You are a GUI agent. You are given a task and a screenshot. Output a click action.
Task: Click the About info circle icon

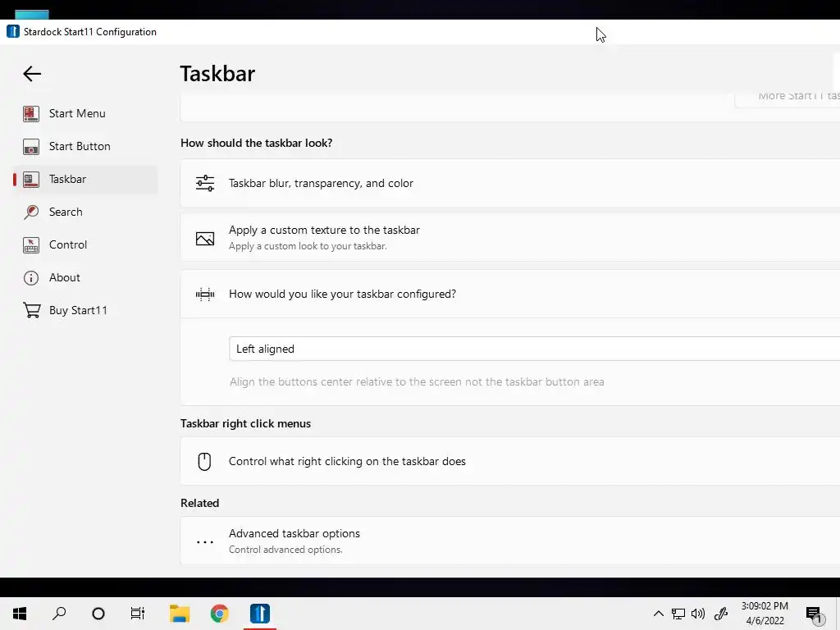point(31,277)
